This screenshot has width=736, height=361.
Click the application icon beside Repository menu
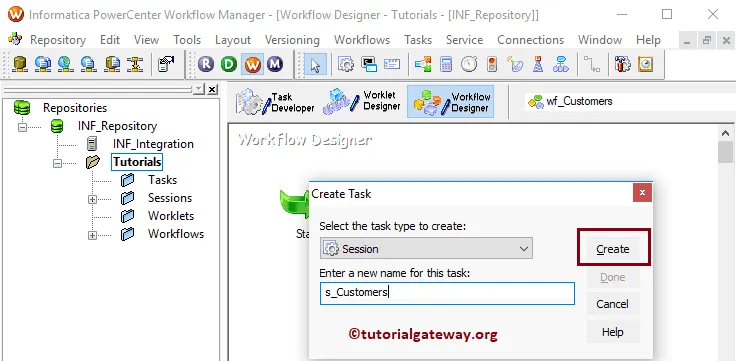coord(15,39)
